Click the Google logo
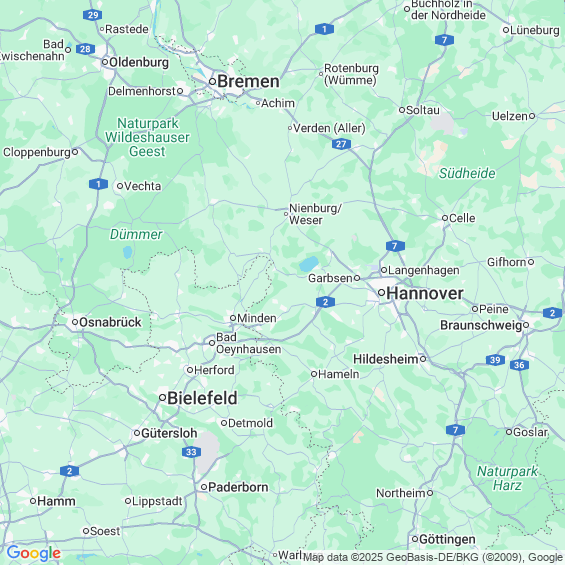The width and height of the screenshot is (565, 565). 34,553
